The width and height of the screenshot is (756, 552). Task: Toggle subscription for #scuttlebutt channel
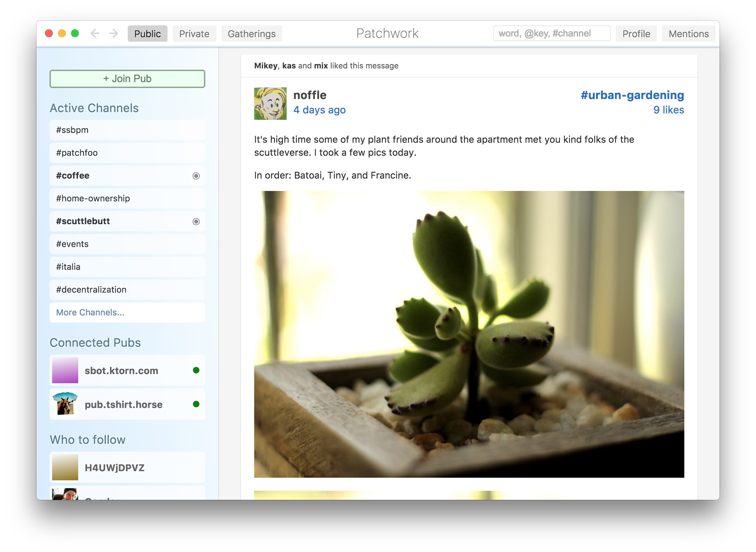196,221
